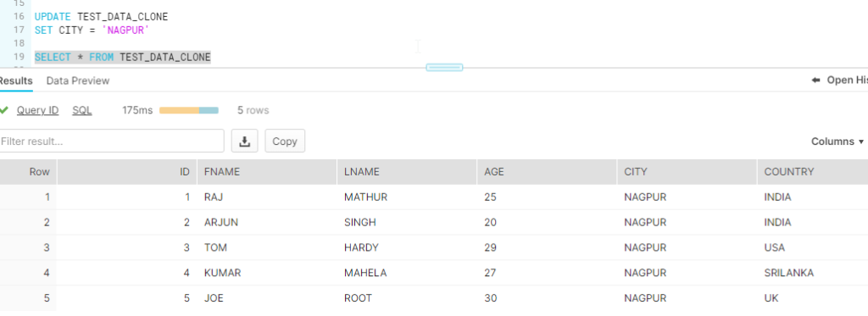View the SQL link
Screen dimensions: 868x316
click(x=82, y=110)
